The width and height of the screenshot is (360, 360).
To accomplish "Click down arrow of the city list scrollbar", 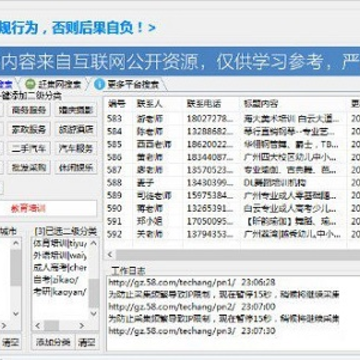I will (x=16, y=313).
